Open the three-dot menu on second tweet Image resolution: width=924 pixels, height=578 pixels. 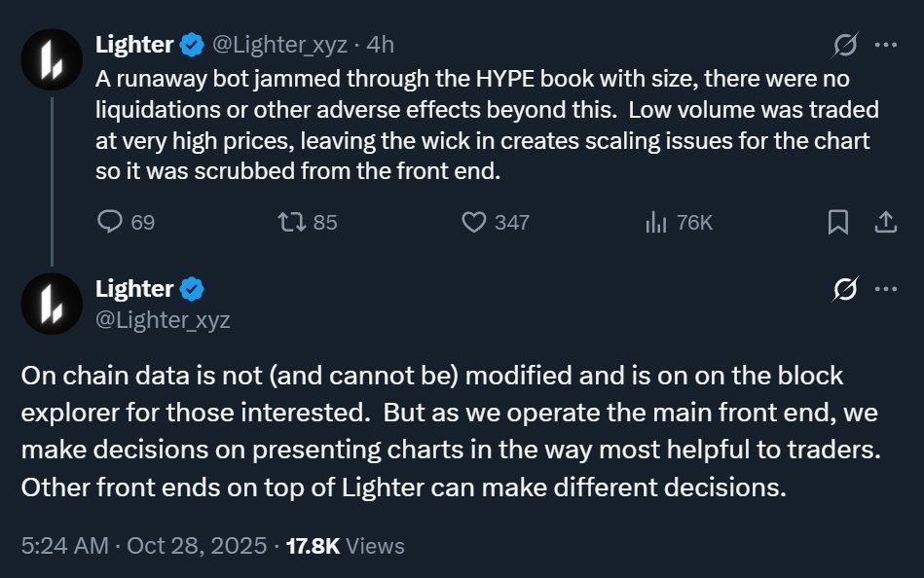coord(885,289)
